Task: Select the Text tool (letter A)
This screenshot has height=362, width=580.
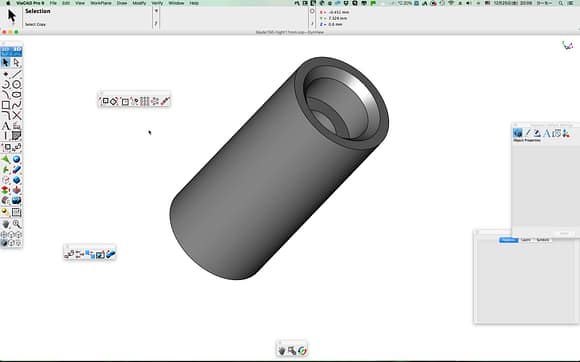Action: (x=6, y=126)
